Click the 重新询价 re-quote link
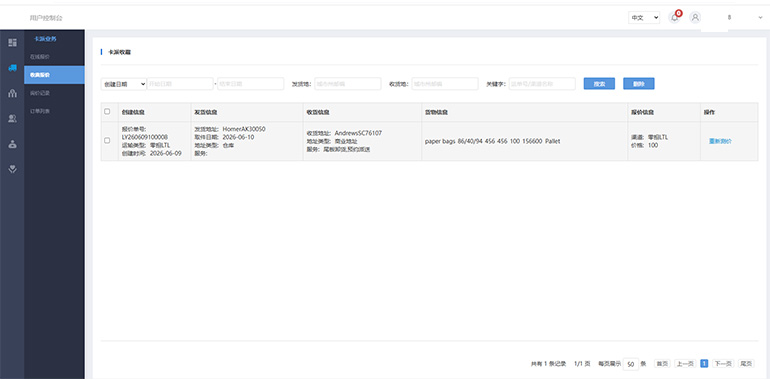770x380 pixels. 720,141
